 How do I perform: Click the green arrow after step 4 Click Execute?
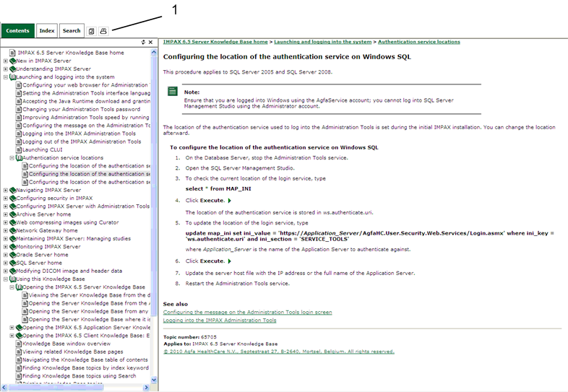point(229,201)
